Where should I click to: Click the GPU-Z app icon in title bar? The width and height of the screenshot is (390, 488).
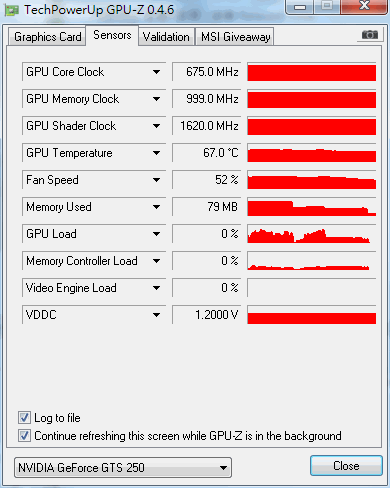click(x=11, y=10)
